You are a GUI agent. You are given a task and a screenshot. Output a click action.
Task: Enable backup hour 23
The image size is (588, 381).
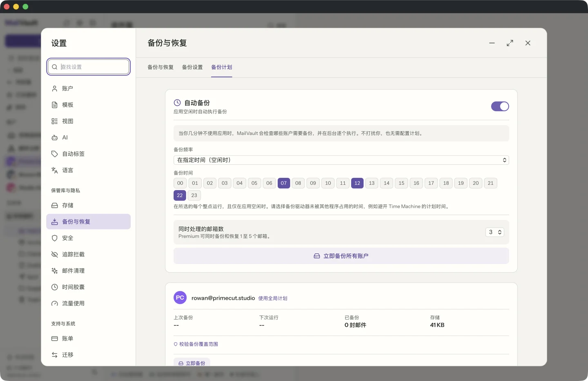click(194, 195)
